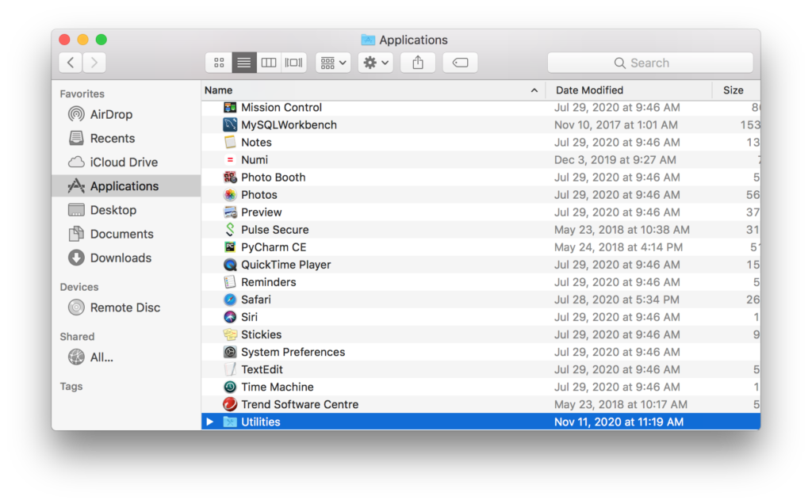Screen dimensions: 812x504
Task: Click the "May 23, 2018 at 10:38 AM" date
Action: point(622,230)
